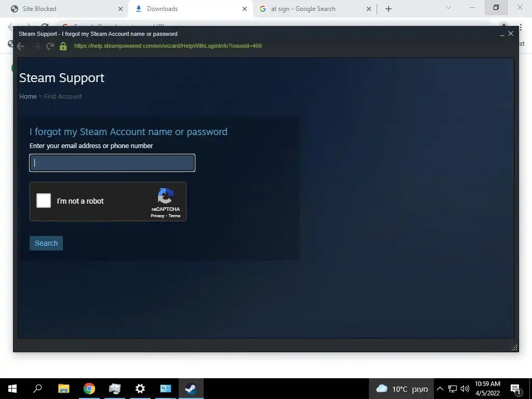Open File Explorer from taskbar
Image resolution: width=532 pixels, height=399 pixels.
63,389
